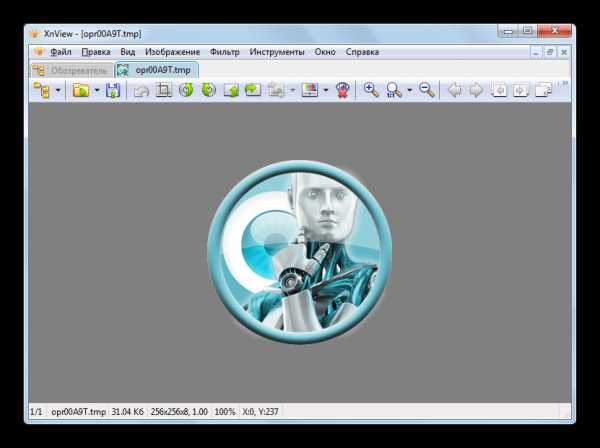The height and width of the screenshot is (448, 600).
Task: Open the color adjustment icon
Action: click(x=310, y=90)
